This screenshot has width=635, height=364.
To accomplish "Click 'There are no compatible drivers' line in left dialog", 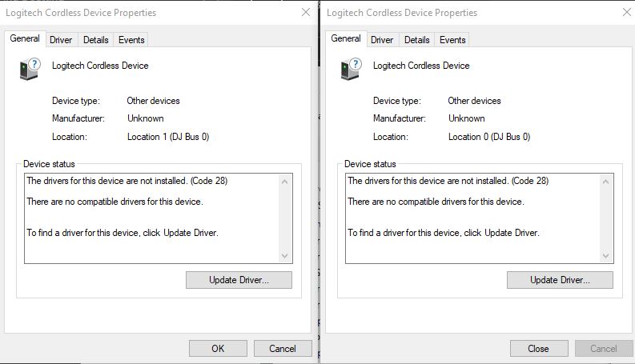I will tap(115, 202).
